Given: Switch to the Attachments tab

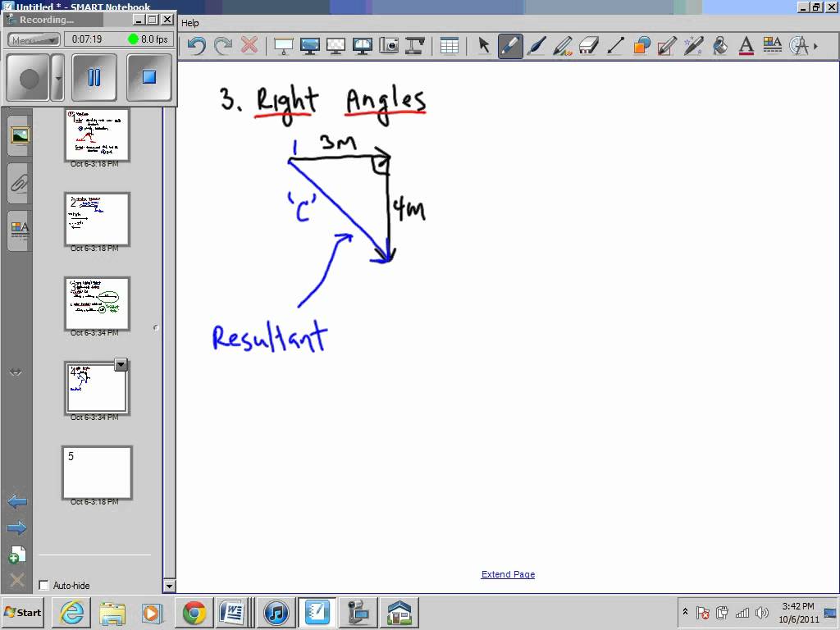Looking at the screenshot, I should pos(17,183).
